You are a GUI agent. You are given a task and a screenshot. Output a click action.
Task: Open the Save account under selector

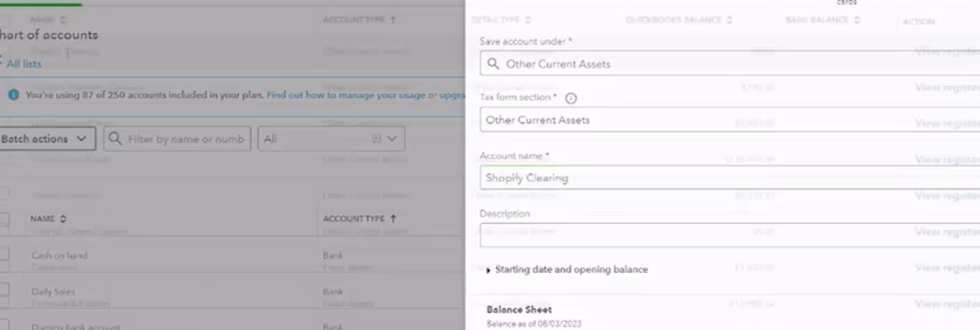[x=730, y=64]
